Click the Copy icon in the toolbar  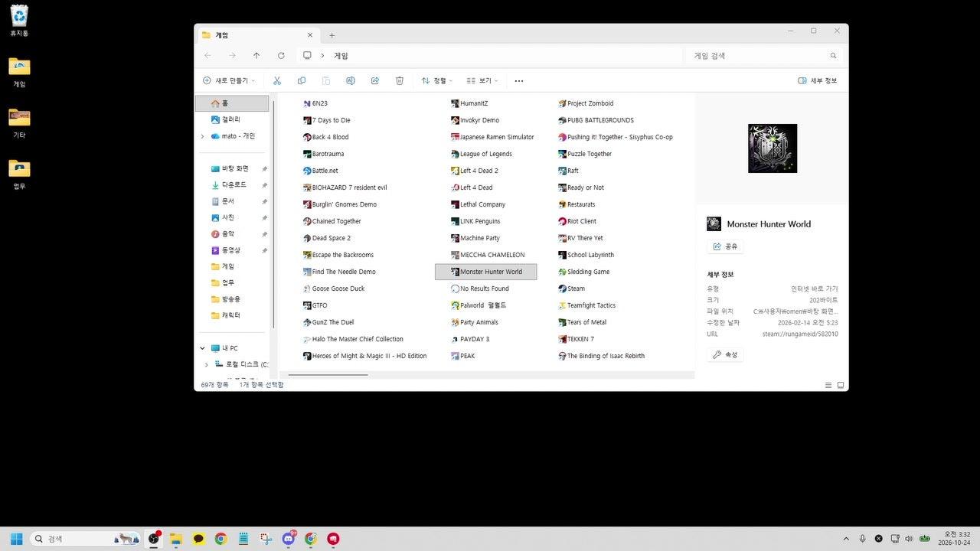tap(302, 80)
